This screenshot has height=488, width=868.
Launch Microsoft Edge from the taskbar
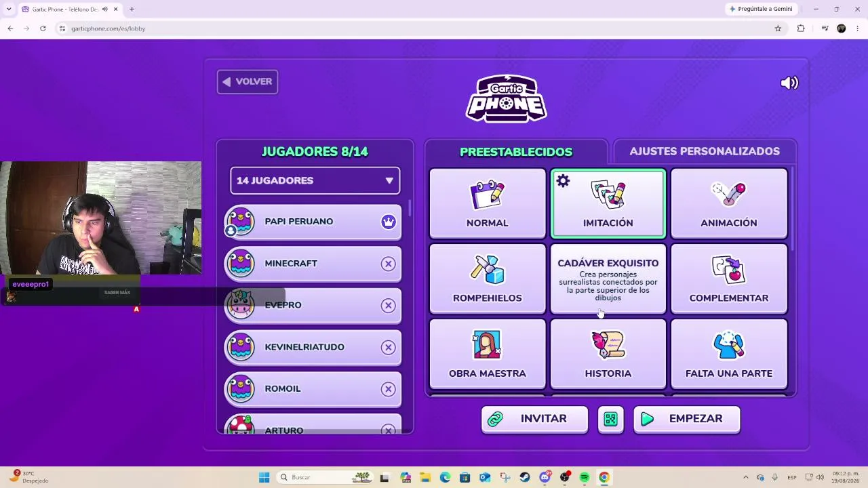tap(445, 477)
